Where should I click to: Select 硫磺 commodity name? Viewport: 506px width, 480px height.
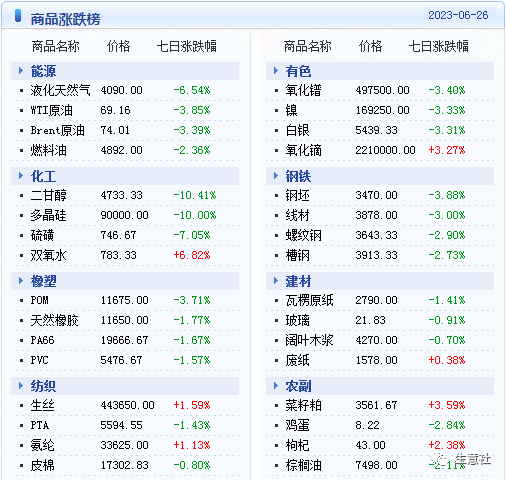[x=42, y=235]
